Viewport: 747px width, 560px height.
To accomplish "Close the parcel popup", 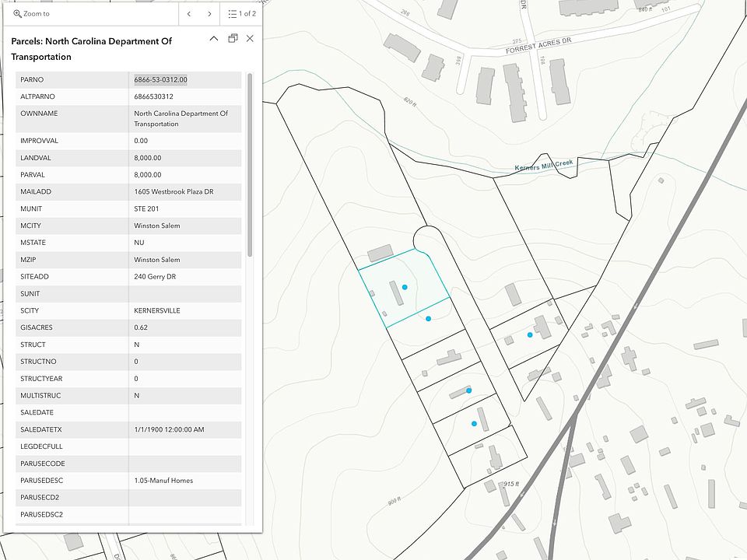I will pos(250,39).
